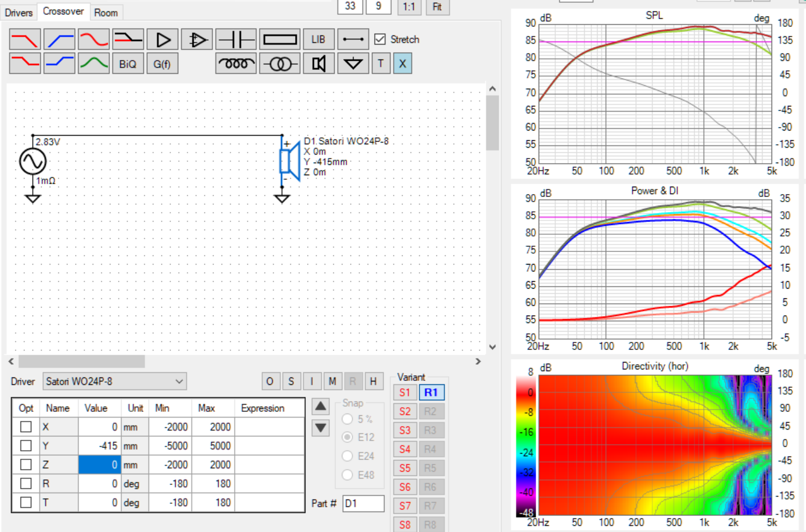Insert a transformer component
The width and height of the screenshot is (806, 532).
[x=280, y=63]
